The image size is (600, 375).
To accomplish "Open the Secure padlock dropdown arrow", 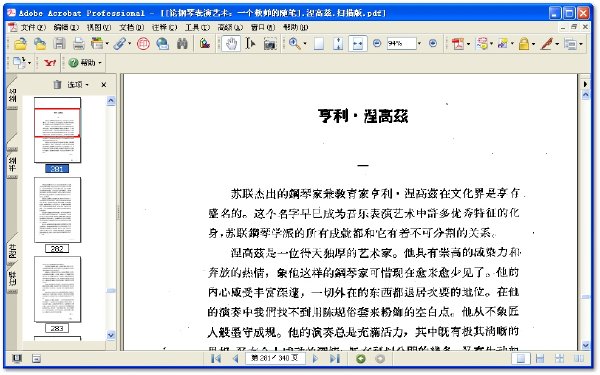I will point(534,44).
